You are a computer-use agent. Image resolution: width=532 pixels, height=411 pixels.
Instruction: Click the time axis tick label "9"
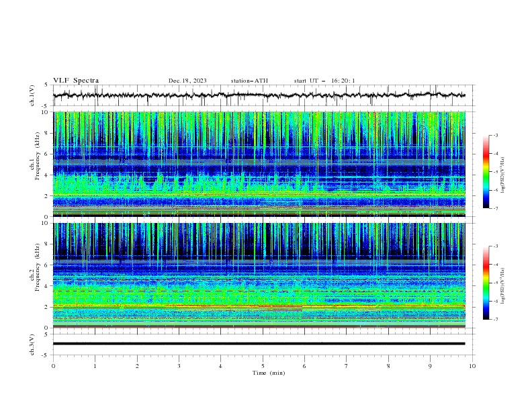pos(430,366)
